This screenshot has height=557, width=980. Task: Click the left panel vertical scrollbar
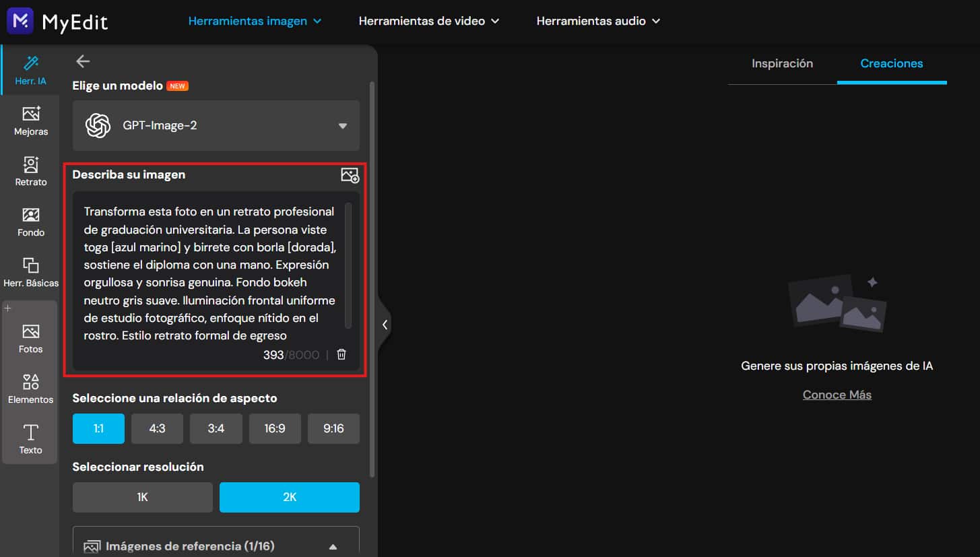372,280
